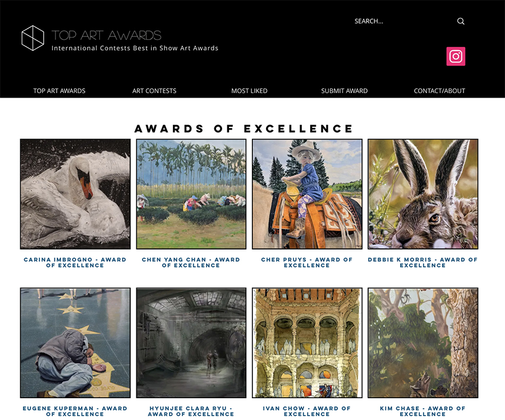Screen dimensions: 505x420
Task: Click the International Contests Best in Show tagline
Action: click(135, 48)
